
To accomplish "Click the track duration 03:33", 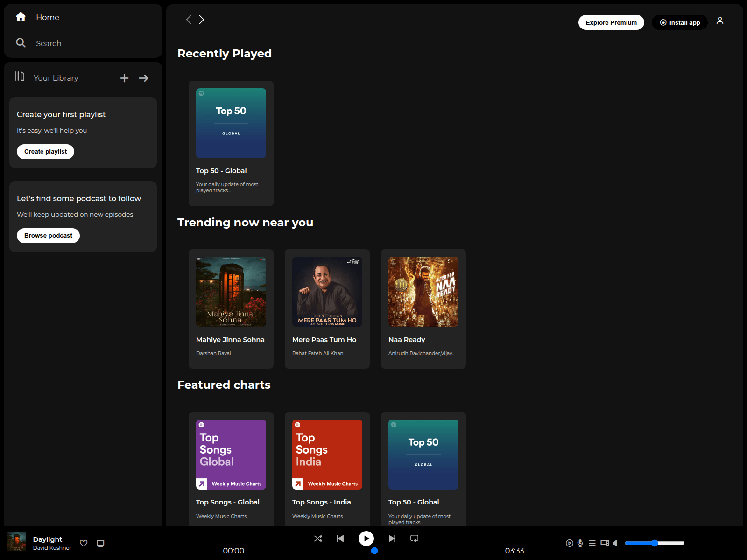I will [x=514, y=551].
